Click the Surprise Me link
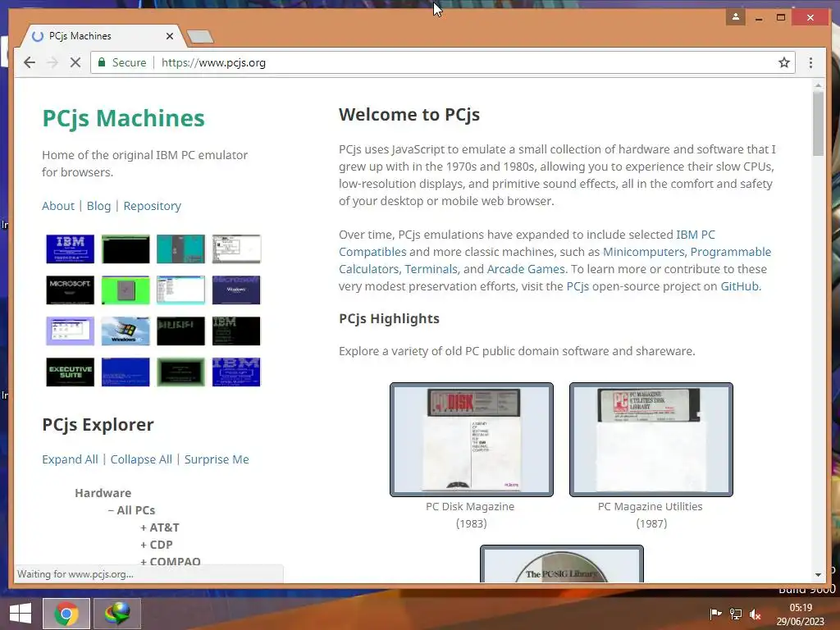Screen dimensions: 840x630 pyautogui.click(x=217, y=459)
